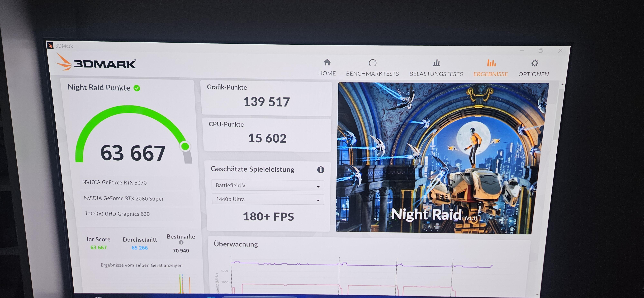Click green validation checkmark beside Night Raid Punkte

point(137,88)
